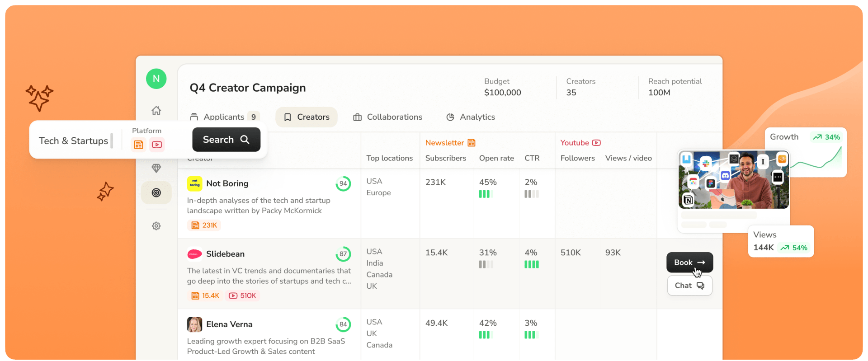Switch to the Applicants tab
The height and width of the screenshot is (361, 868).
[x=225, y=117]
